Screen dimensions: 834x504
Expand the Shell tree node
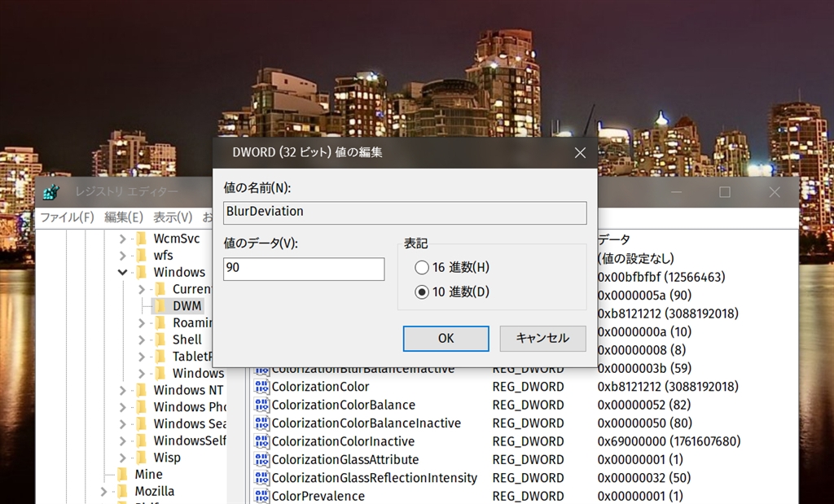click(142, 340)
